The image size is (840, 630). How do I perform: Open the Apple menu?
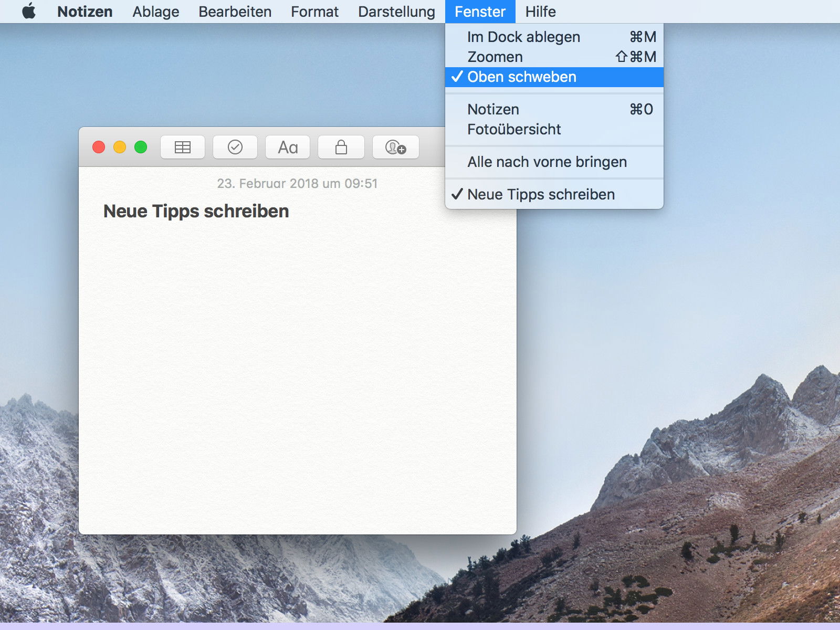29,11
